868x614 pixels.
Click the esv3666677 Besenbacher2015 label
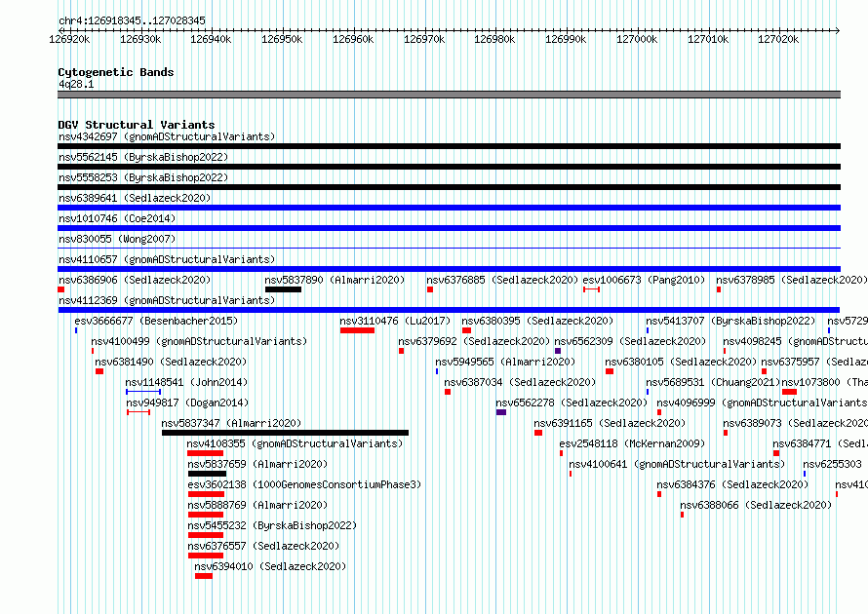click(x=156, y=321)
